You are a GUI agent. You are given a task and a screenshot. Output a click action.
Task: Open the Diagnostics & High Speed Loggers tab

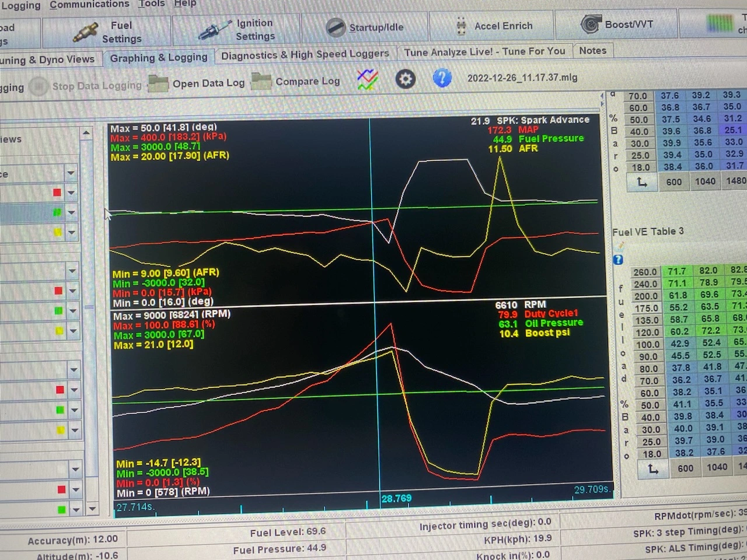(x=305, y=55)
